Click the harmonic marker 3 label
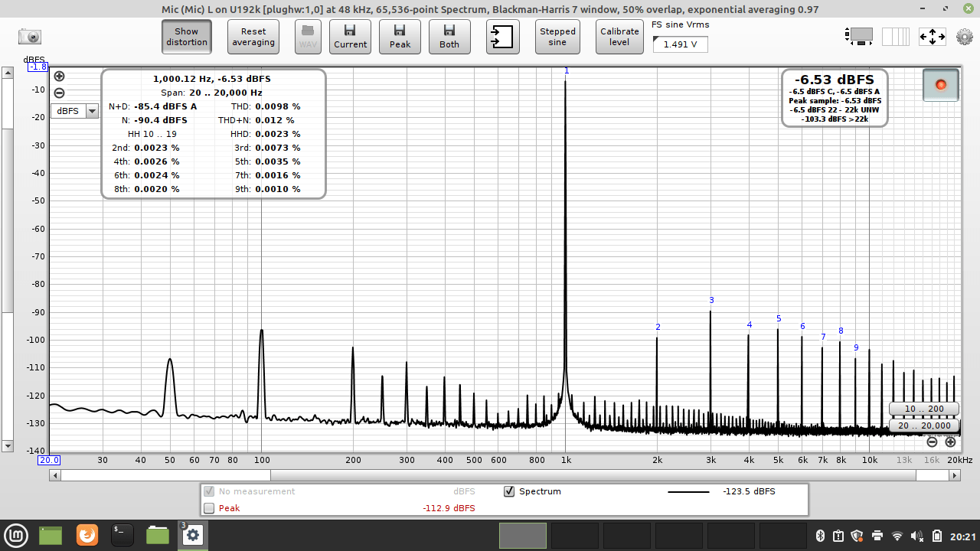 click(711, 300)
